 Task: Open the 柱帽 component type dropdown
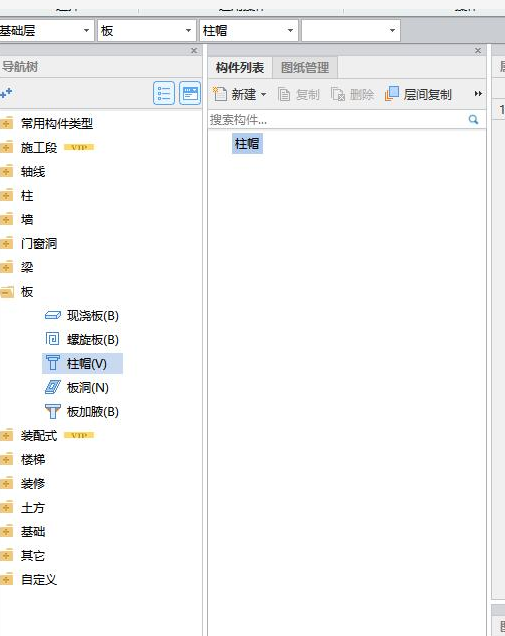[249, 30]
